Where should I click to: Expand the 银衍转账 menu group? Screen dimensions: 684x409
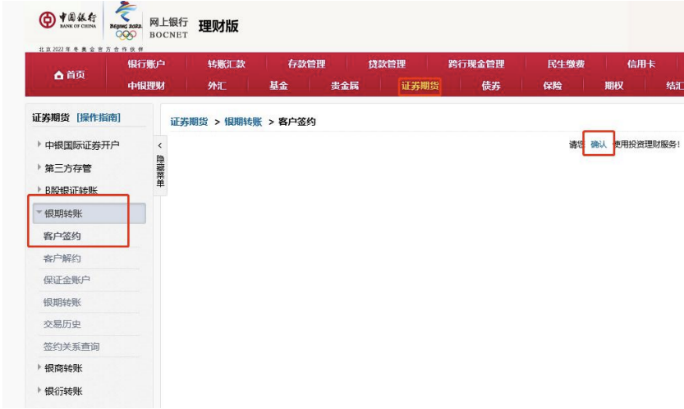[62, 390]
